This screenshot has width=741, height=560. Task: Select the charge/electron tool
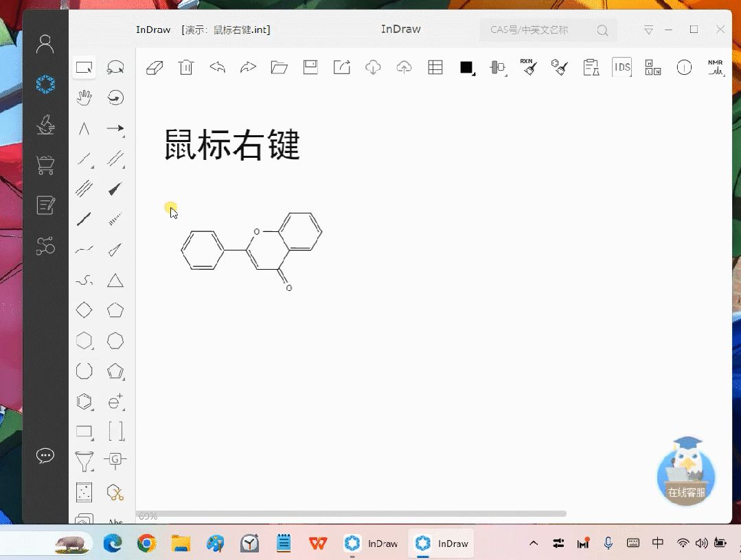coord(115,401)
